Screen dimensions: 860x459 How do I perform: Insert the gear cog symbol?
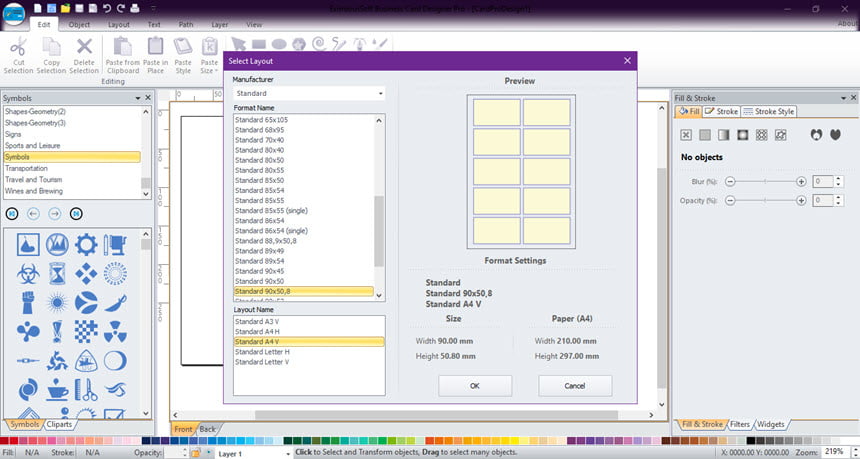pyautogui.click(x=86, y=245)
